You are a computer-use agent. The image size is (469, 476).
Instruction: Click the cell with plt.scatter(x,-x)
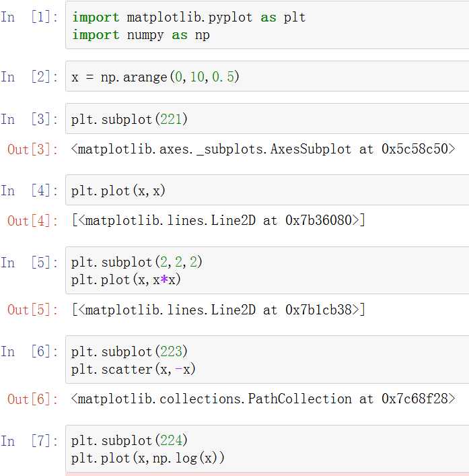267,360
